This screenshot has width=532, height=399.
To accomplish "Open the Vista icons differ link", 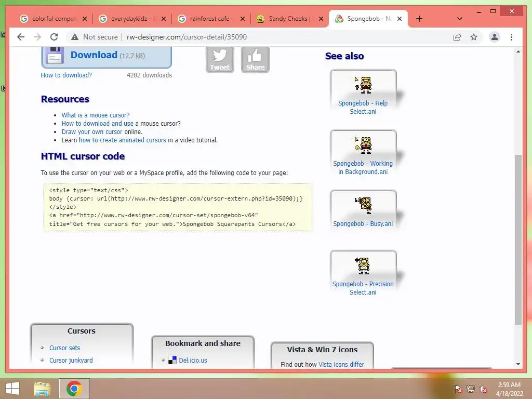I will (x=341, y=364).
